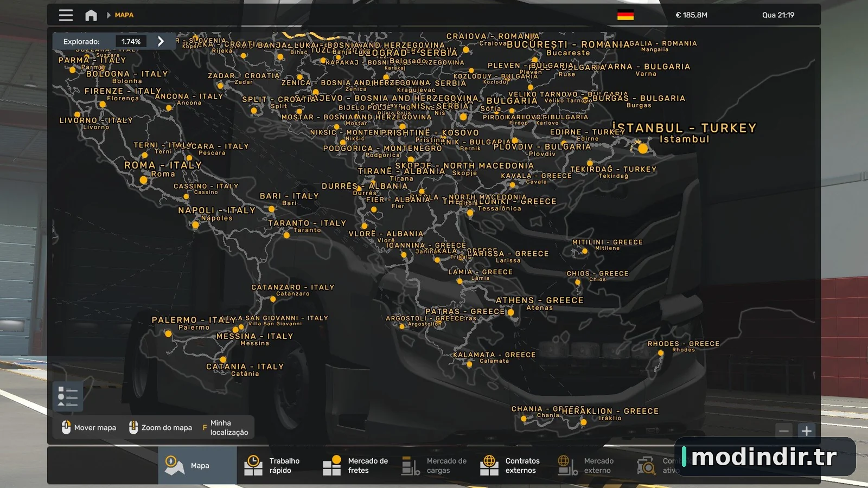Click the BUCUREȘTI - ROMANIA label
Screen dimensions: 868x488
pyautogui.click(x=568, y=44)
